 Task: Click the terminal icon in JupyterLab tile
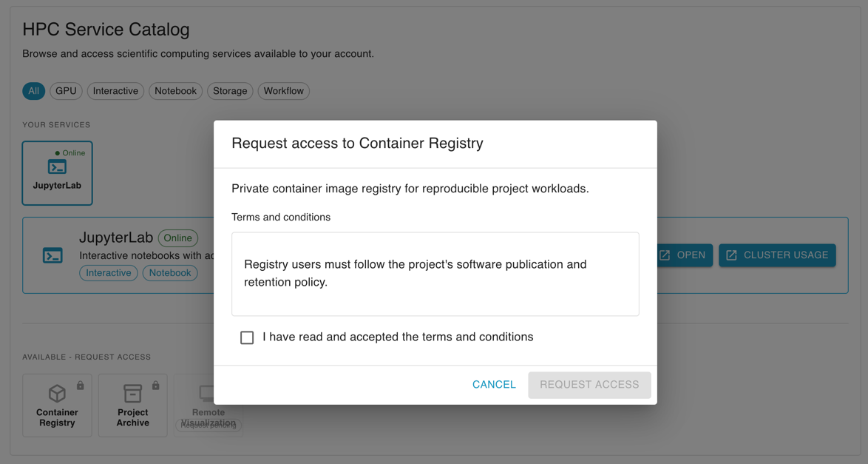pyautogui.click(x=57, y=167)
